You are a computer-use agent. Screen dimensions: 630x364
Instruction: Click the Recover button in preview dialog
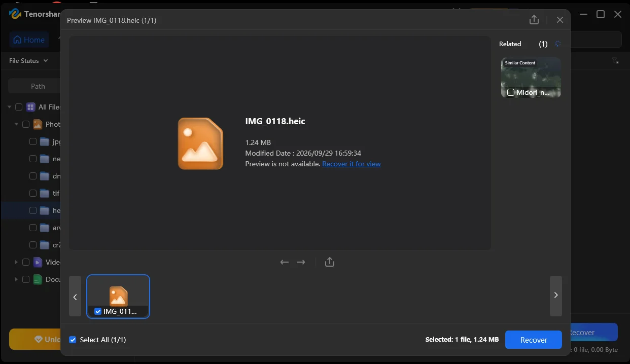click(x=534, y=340)
